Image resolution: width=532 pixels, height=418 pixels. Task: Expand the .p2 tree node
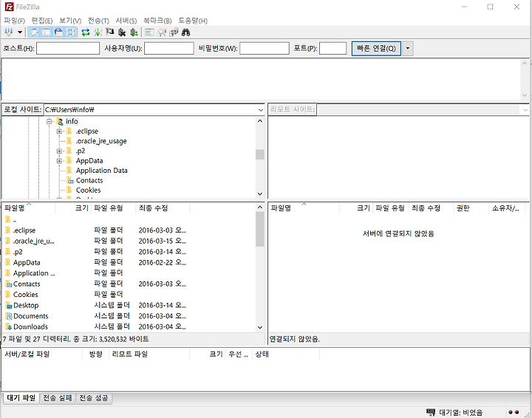(x=59, y=151)
